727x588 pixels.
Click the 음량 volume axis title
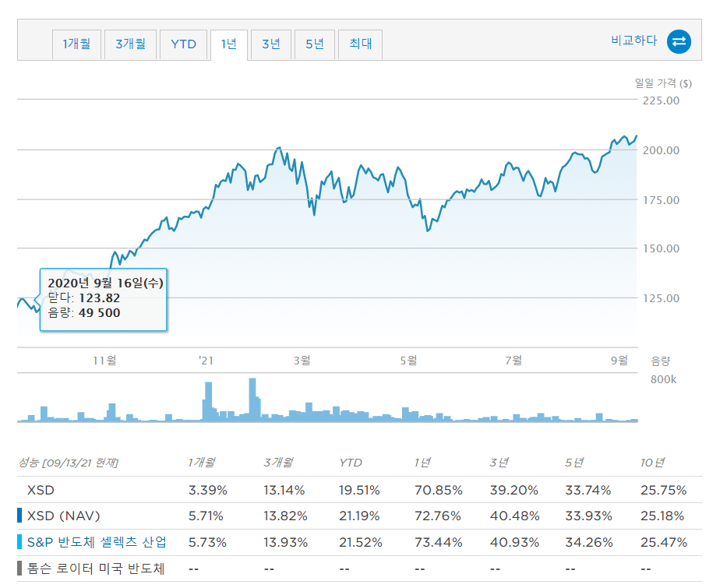pos(661,361)
